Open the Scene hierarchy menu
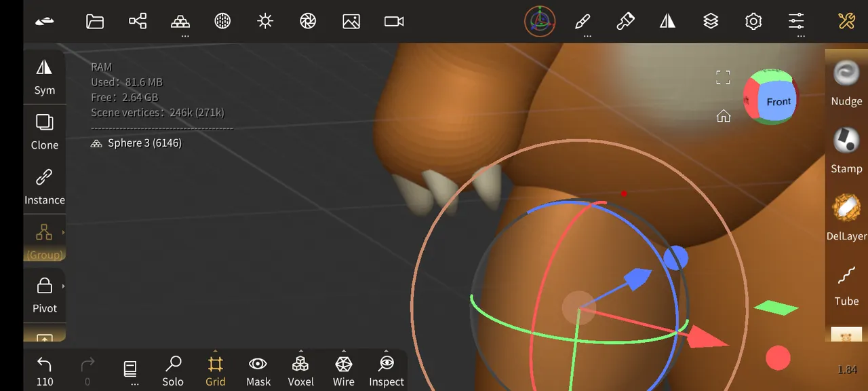 pos(138,21)
